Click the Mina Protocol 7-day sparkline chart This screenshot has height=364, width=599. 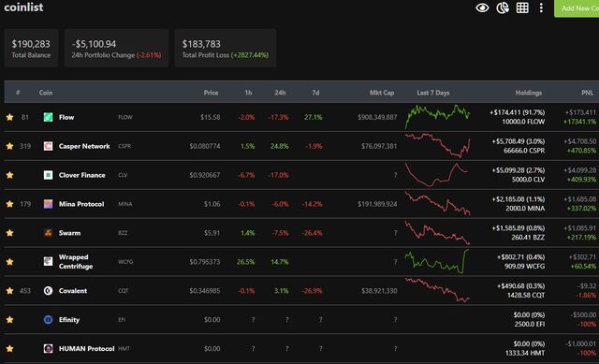coord(437,203)
